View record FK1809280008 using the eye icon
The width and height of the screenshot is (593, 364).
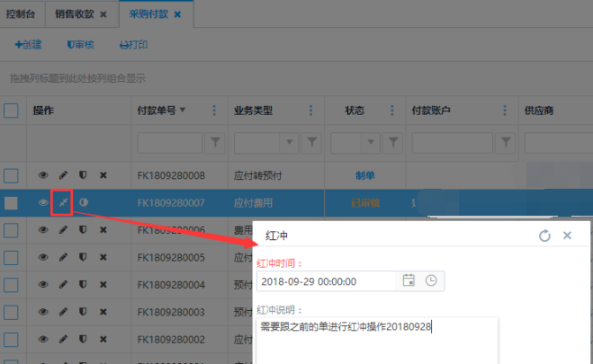click(42, 175)
